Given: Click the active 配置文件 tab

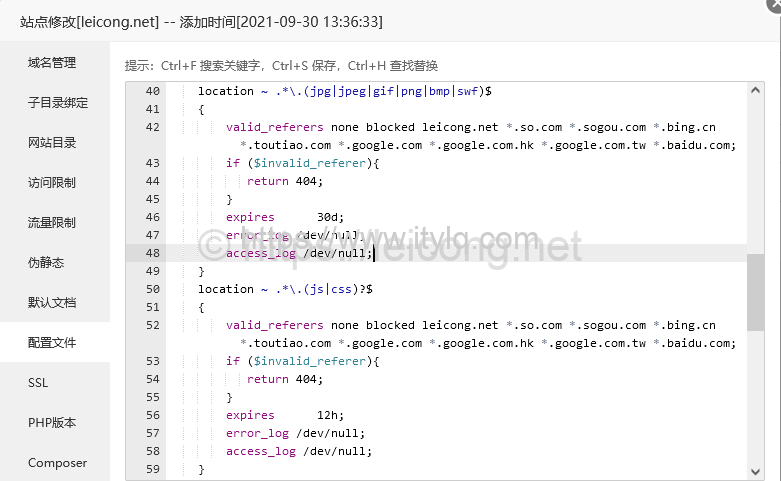Looking at the screenshot, I should 52,342.
